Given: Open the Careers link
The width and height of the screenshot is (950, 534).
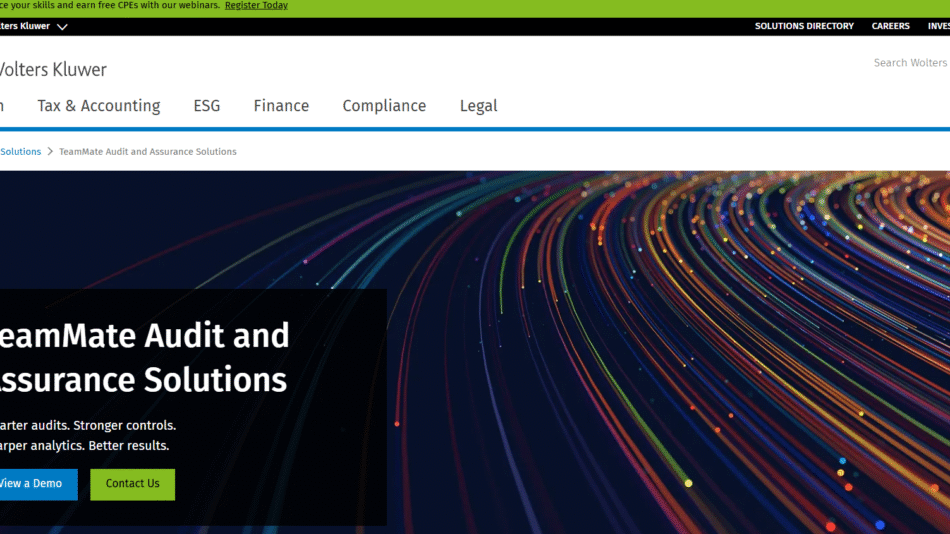Looking at the screenshot, I should click(x=890, y=26).
